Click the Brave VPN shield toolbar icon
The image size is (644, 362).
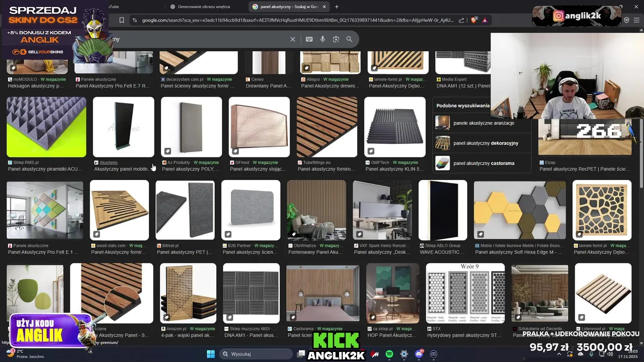pos(626,20)
